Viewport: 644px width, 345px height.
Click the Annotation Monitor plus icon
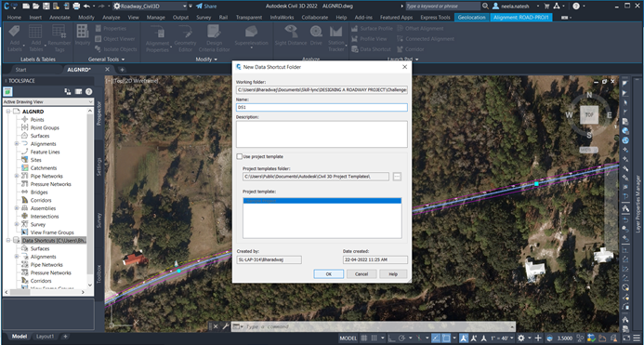538,338
